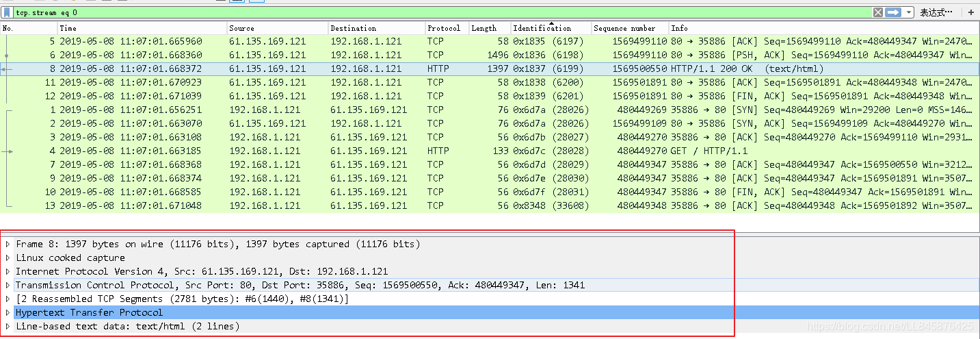
Task: Open the recent filters dropdown arrow
Action: point(908,12)
